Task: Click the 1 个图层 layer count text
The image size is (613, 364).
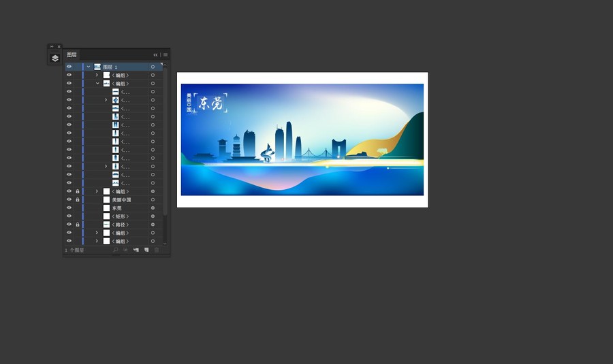Action: (x=74, y=250)
